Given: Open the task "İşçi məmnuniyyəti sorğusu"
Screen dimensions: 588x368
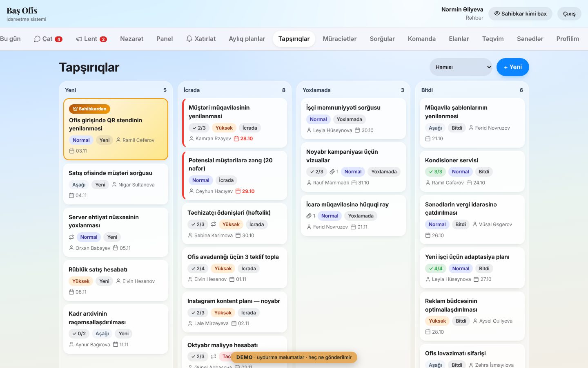Looking at the screenshot, I should pos(354,119).
